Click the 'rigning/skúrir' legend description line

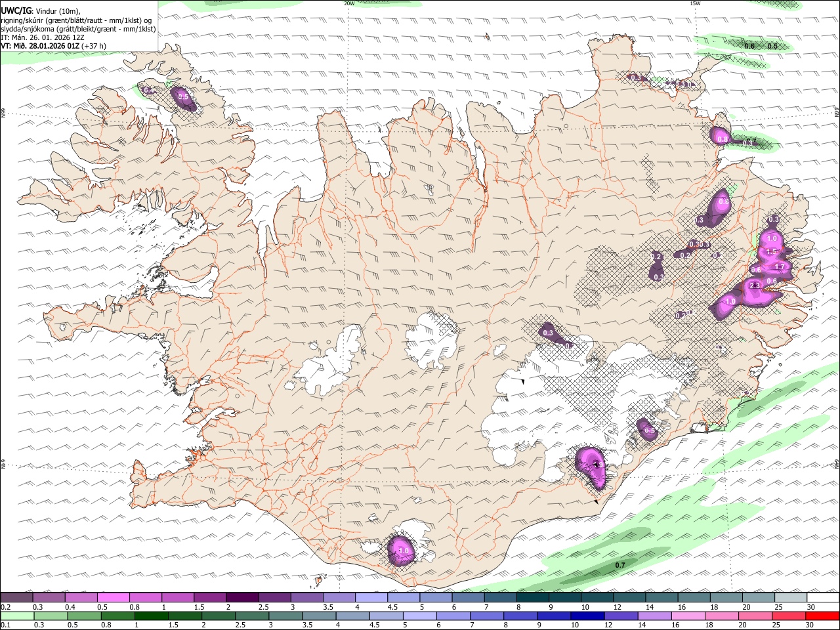[76, 20]
